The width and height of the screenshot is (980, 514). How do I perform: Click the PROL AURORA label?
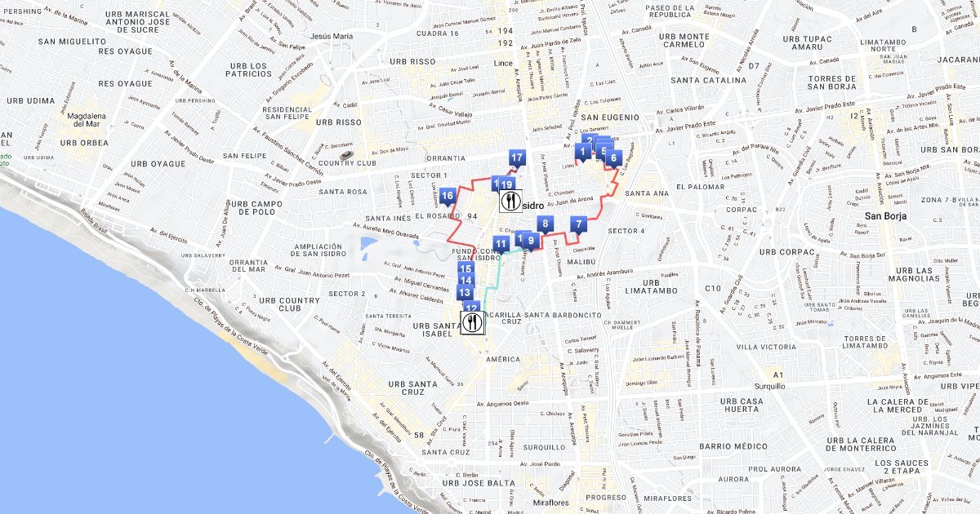(775, 469)
